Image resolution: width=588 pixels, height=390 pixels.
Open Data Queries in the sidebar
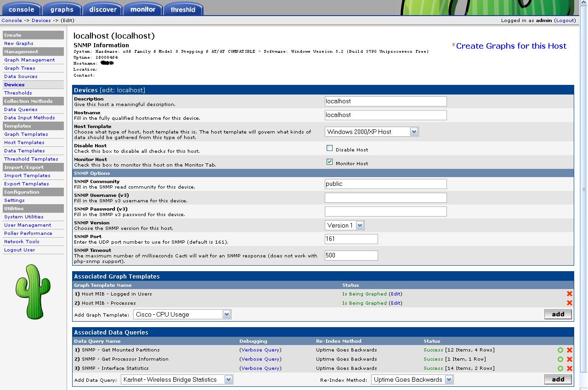pyautogui.click(x=21, y=110)
